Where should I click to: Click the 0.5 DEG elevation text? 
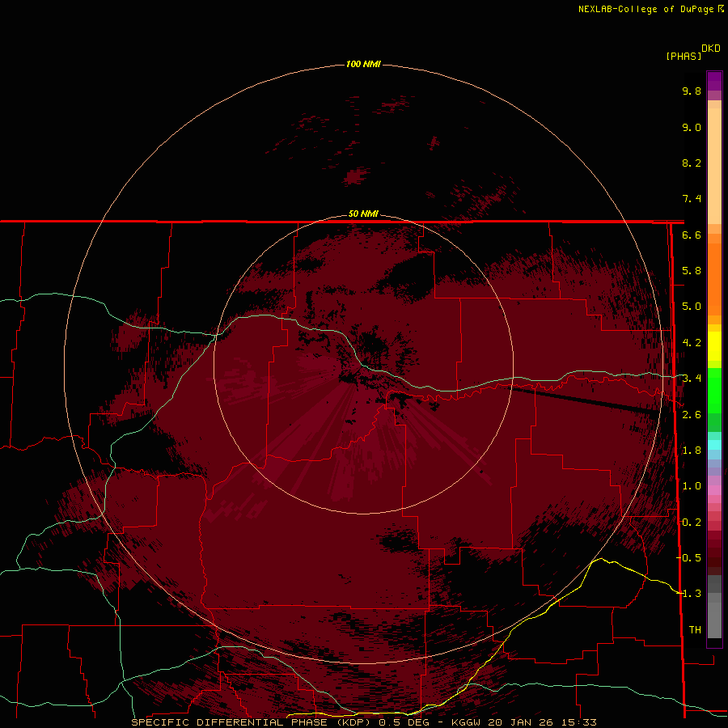tap(404, 722)
